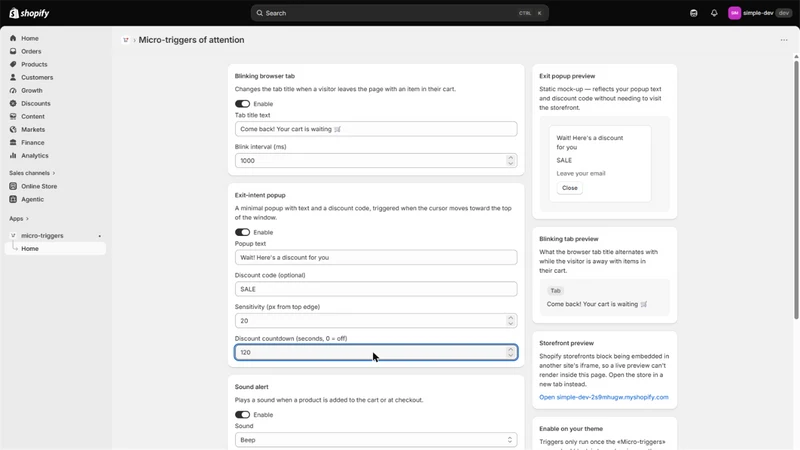Adjust Discount countdown stepper arrows
This screenshot has width=800, height=450.
[x=510, y=352]
